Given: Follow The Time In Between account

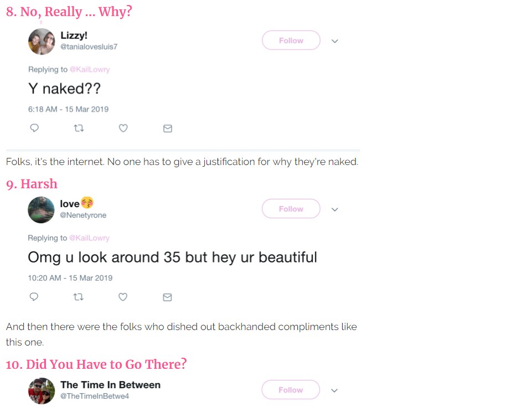Looking at the screenshot, I should click(291, 390).
